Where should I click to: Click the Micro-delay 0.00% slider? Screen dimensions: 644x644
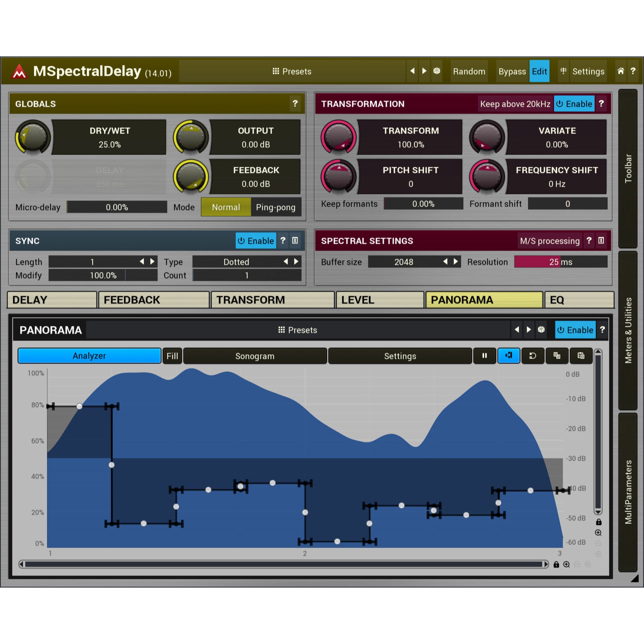(117, 207)
